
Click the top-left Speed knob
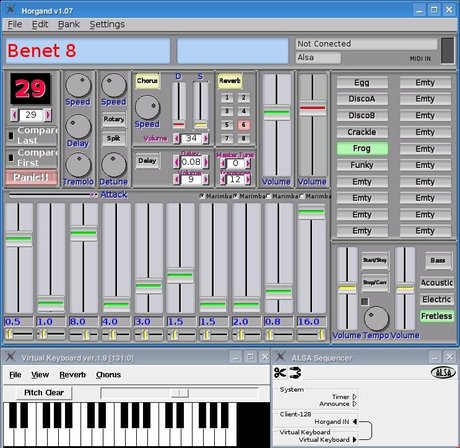78,85
